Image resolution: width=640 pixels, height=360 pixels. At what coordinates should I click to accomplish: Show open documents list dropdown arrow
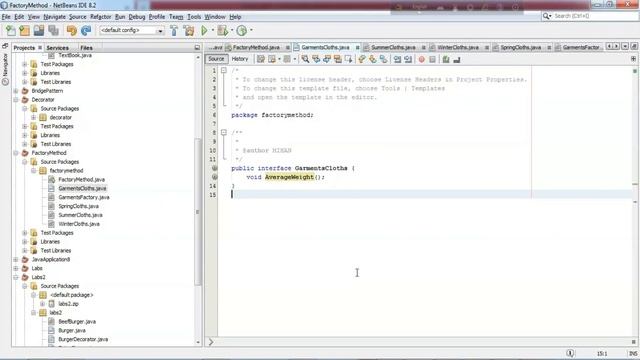point(625,47)
